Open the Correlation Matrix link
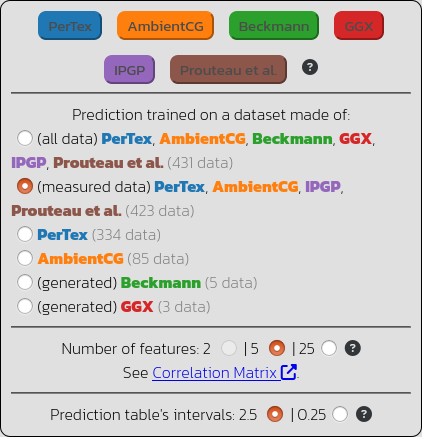 coord(214,373)
